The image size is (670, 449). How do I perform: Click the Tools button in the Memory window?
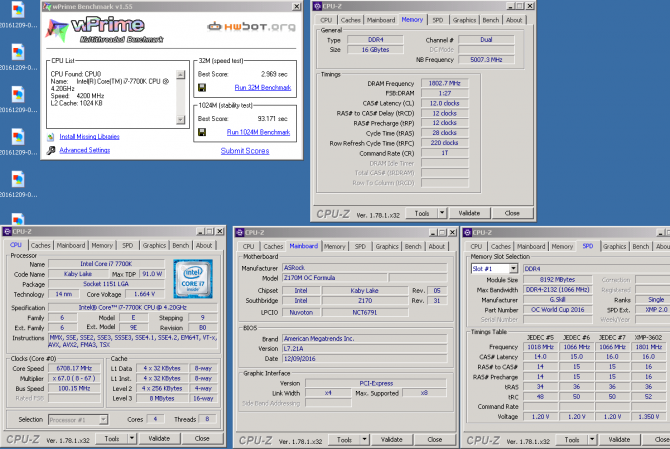tap(422, 213)
